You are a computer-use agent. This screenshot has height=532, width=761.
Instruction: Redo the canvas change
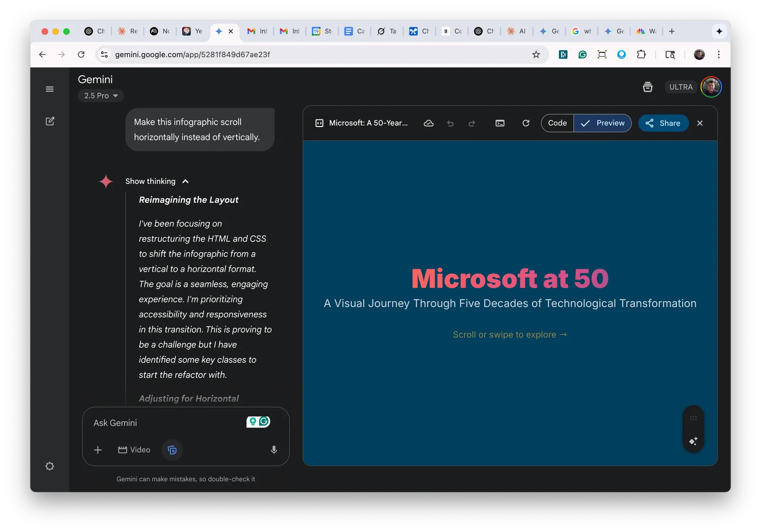(x=471, y=123)
